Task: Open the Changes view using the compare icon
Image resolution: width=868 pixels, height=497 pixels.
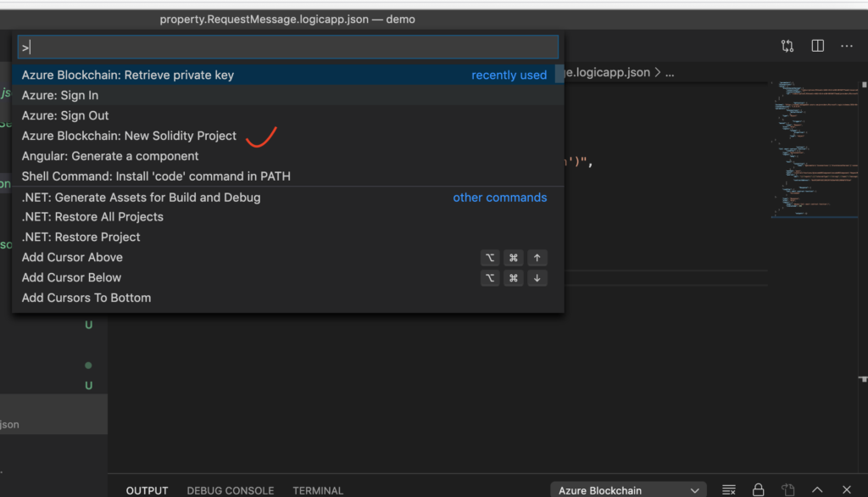Action: coord(787,46)
